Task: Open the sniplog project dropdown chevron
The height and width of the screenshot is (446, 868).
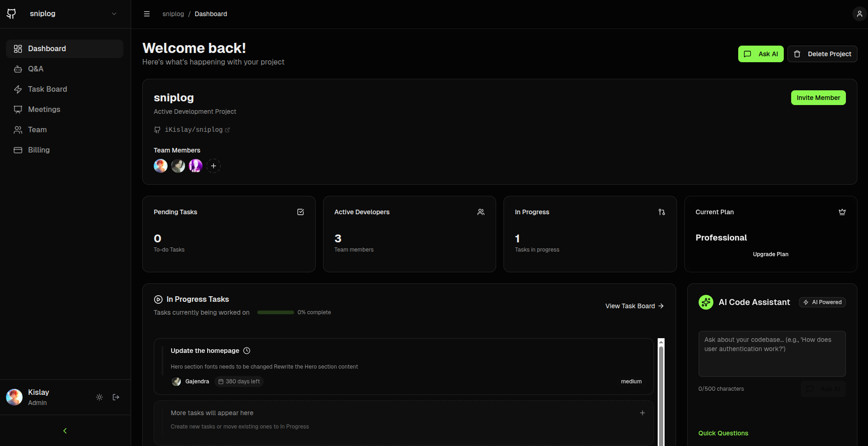Action: [114, 14]
